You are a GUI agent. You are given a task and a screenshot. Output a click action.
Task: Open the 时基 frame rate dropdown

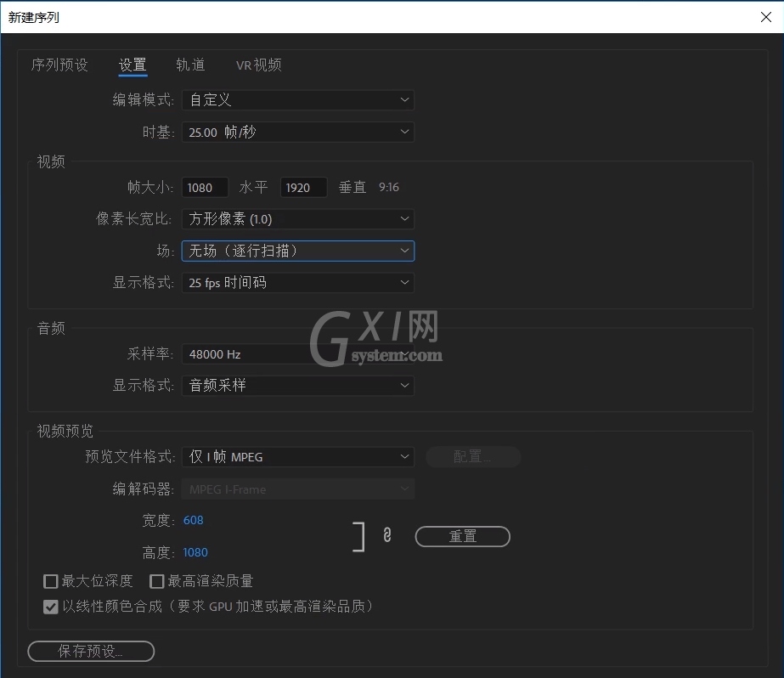coord(298,132)
